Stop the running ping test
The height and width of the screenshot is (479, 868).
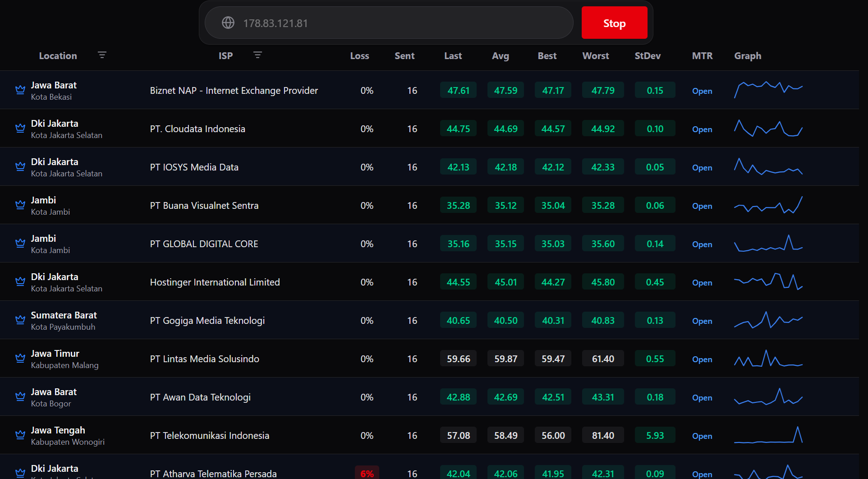[614, 23]
